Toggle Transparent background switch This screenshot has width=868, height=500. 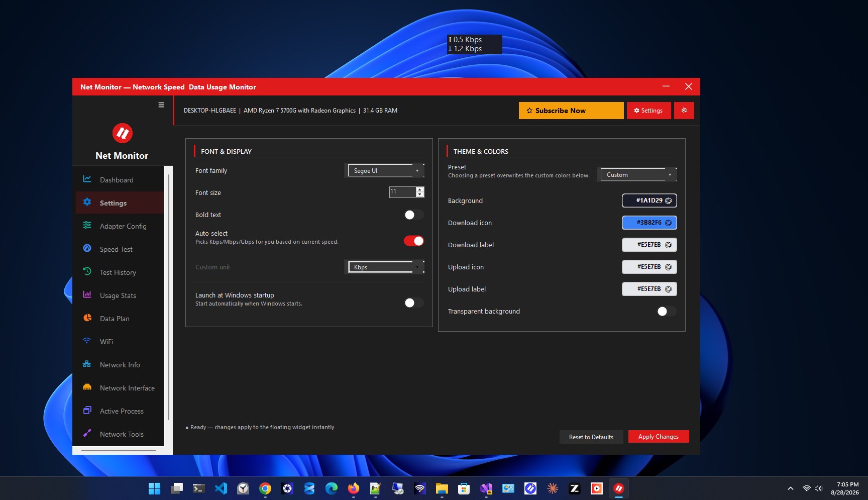pyautogui.click(x=667, y=312)
